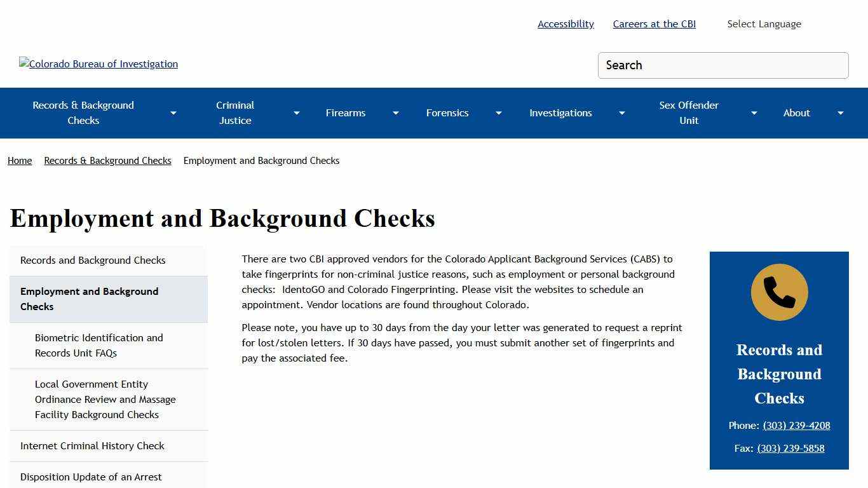Select Records and Background Checks sidebar item
This screenshot has width=868, height=488.
pos(93,261)
